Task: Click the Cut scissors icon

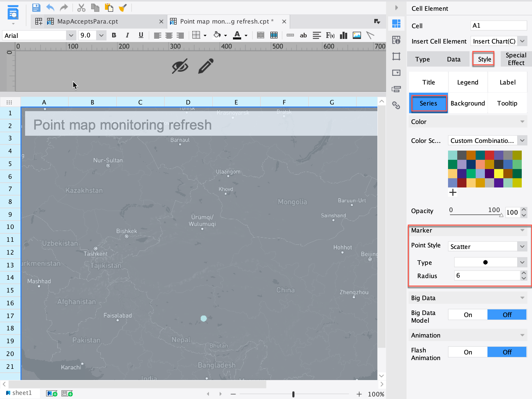Action: 81,8
